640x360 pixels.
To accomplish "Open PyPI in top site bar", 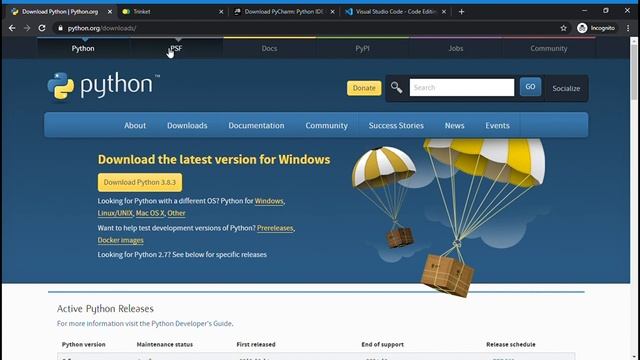I will [362, 48].
